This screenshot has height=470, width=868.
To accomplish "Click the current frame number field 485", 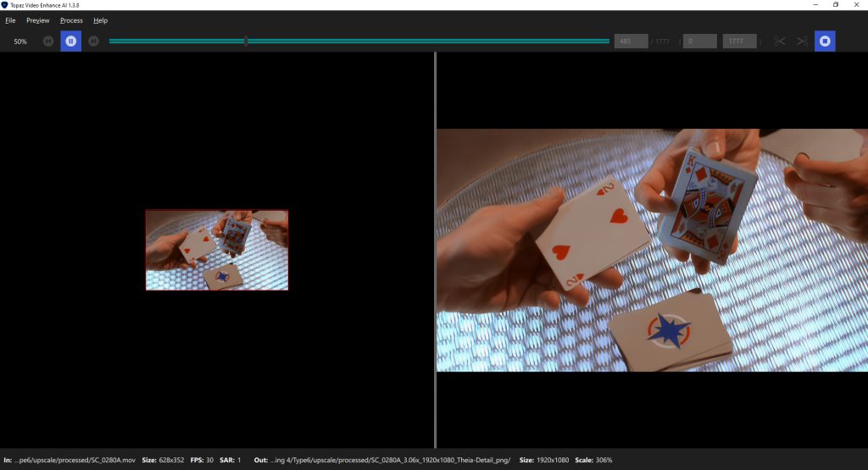I will point(631,41).
